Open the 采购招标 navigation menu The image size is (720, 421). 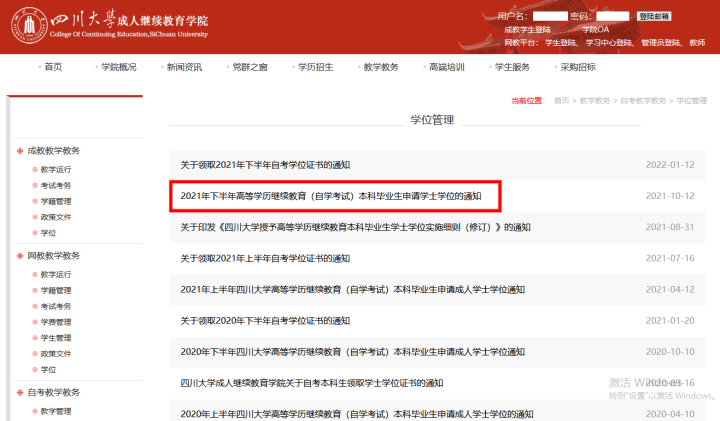[x=578, y=67]
